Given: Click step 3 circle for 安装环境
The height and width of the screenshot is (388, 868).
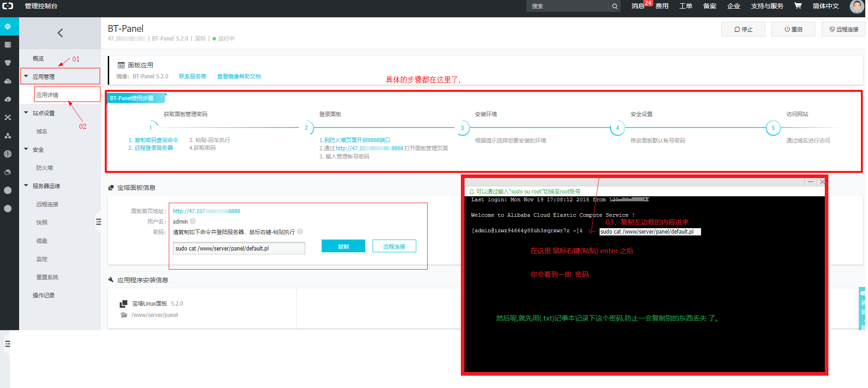Looking at the screenshot, I should tap(462, 128).
